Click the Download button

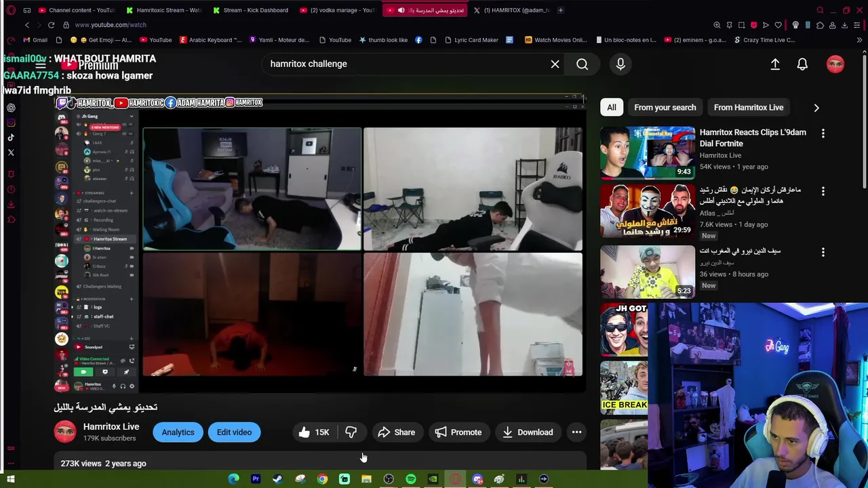[528, 432]
